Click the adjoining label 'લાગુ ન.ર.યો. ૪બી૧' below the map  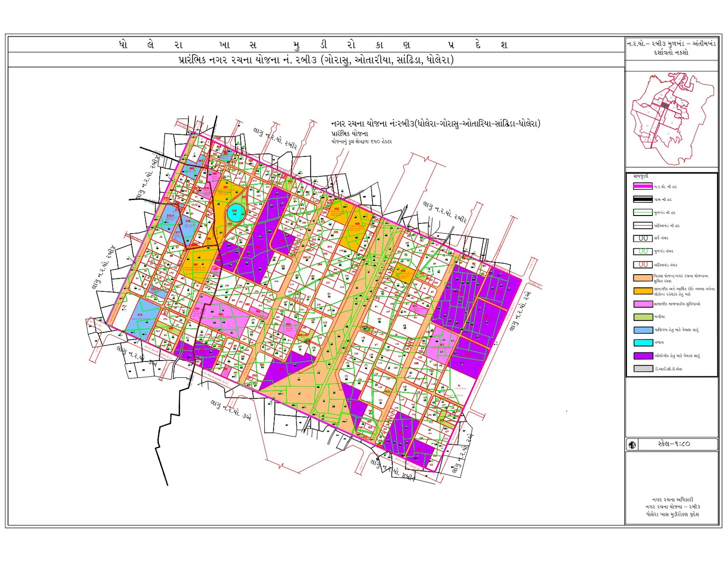tap(393, 470)
